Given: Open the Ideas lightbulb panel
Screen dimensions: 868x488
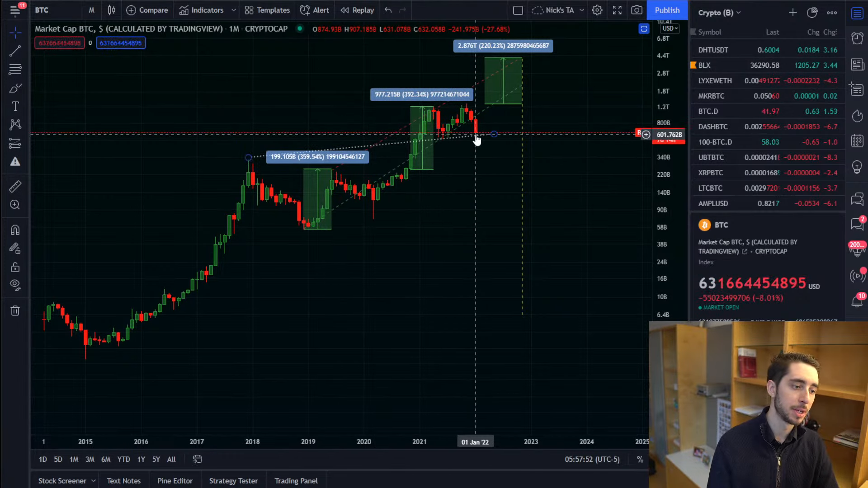Looking at the screenshot, I should coord(857,167).
